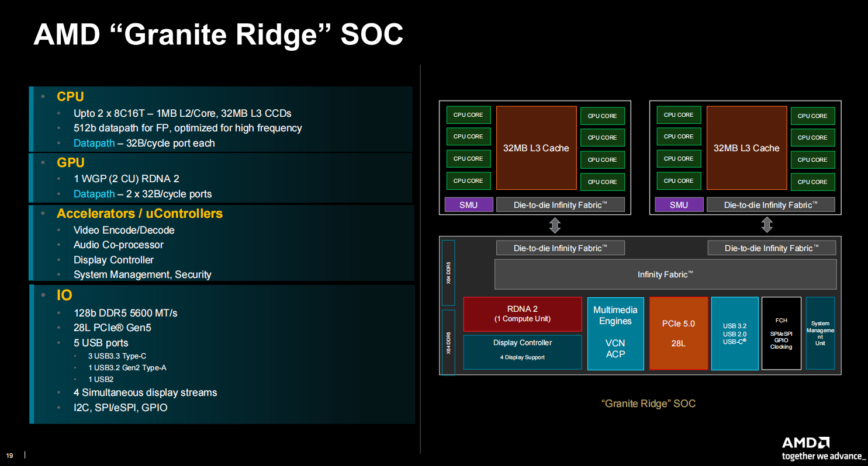Select the Multimedia Engines VCN ACP block
The image size is (868, 466).
coord(615,333)
